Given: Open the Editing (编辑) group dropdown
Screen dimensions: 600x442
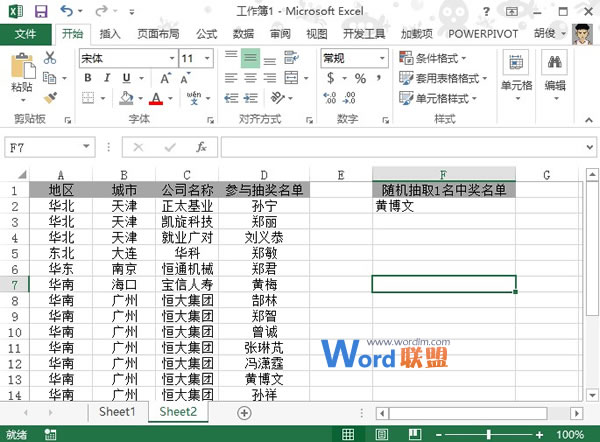Looking at the screenshot, I should point(555,76).
